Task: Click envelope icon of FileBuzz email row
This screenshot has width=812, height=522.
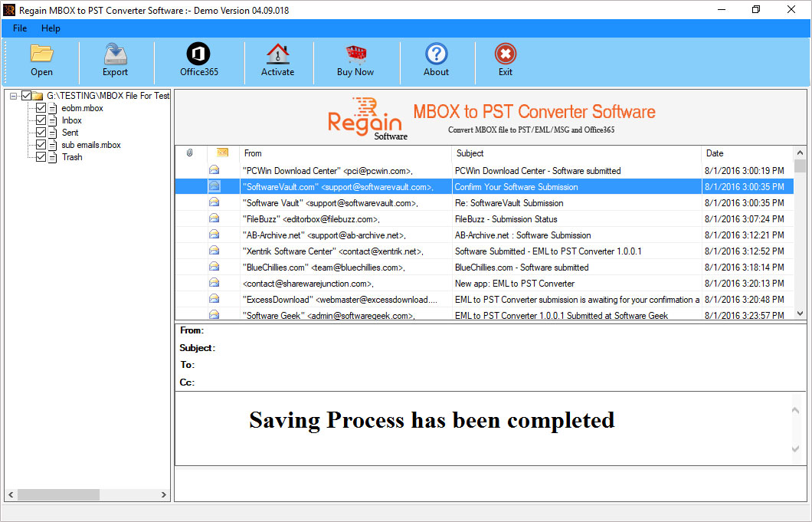Action: [214, 218]
